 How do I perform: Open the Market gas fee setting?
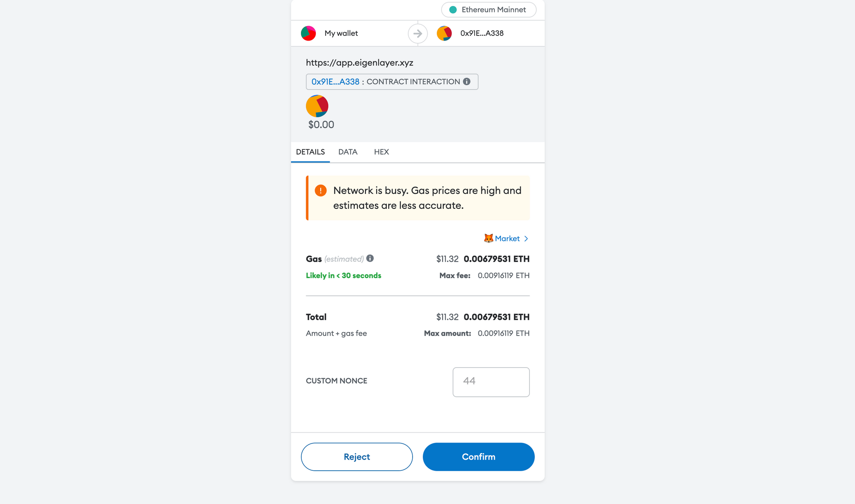507,238
